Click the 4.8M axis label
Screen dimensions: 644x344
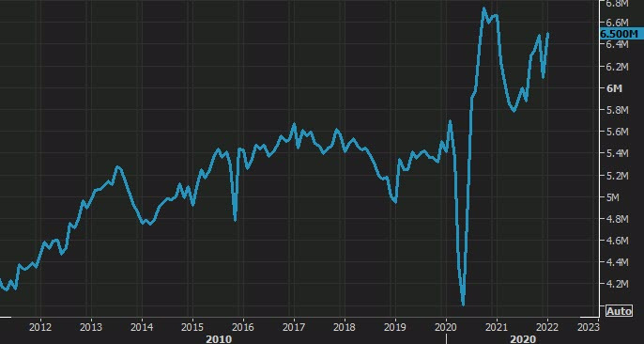point(617,219)
